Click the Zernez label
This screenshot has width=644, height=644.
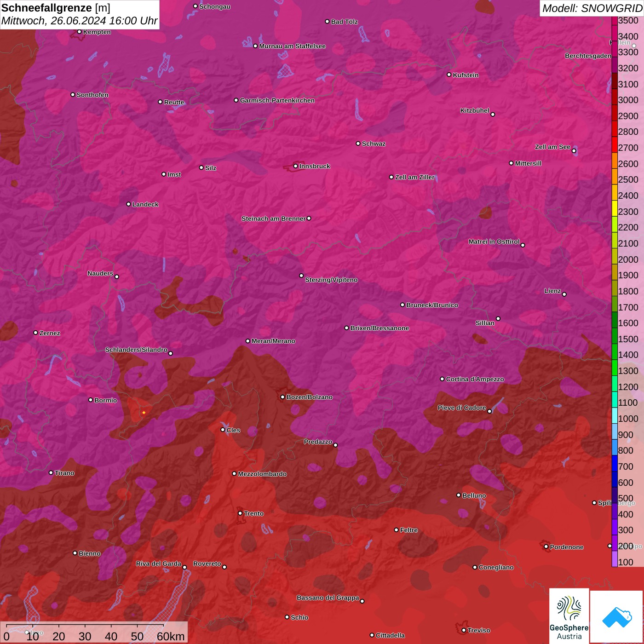point(50,333)
